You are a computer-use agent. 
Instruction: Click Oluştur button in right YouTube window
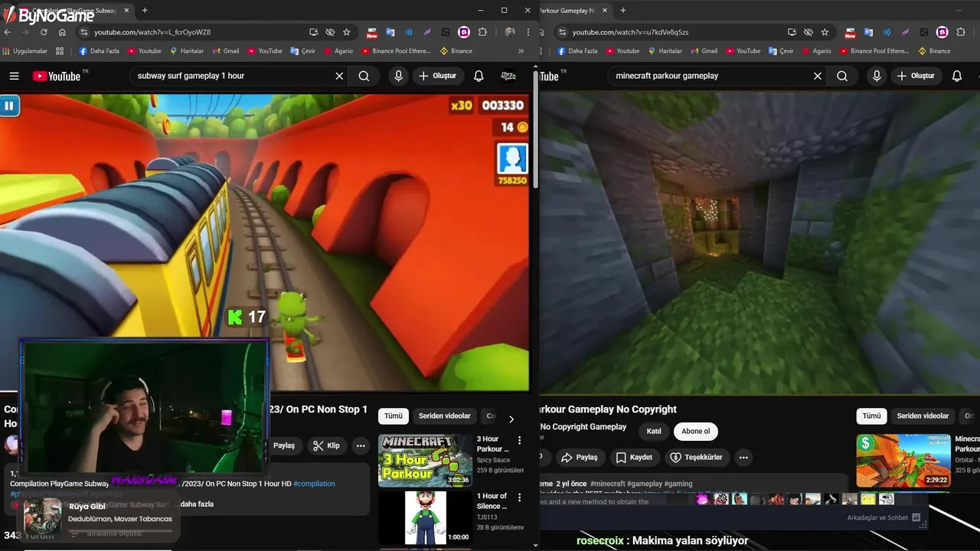pyautogui.click(x=916, y=76)
